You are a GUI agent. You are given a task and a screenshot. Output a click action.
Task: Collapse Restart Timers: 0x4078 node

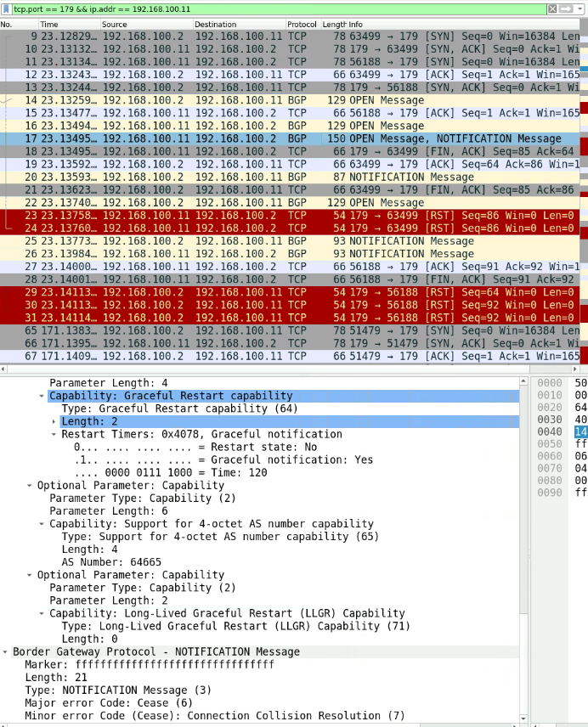(54, 435)
